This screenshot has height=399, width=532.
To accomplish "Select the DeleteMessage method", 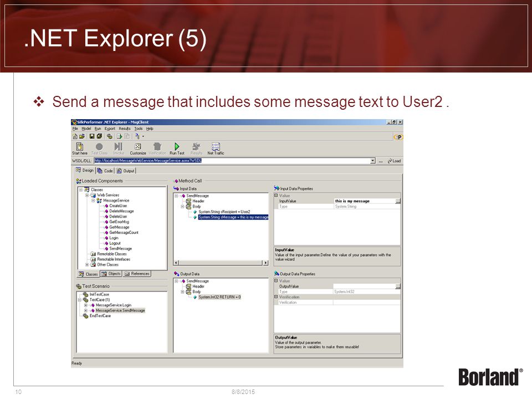I will tap(121, 211).
